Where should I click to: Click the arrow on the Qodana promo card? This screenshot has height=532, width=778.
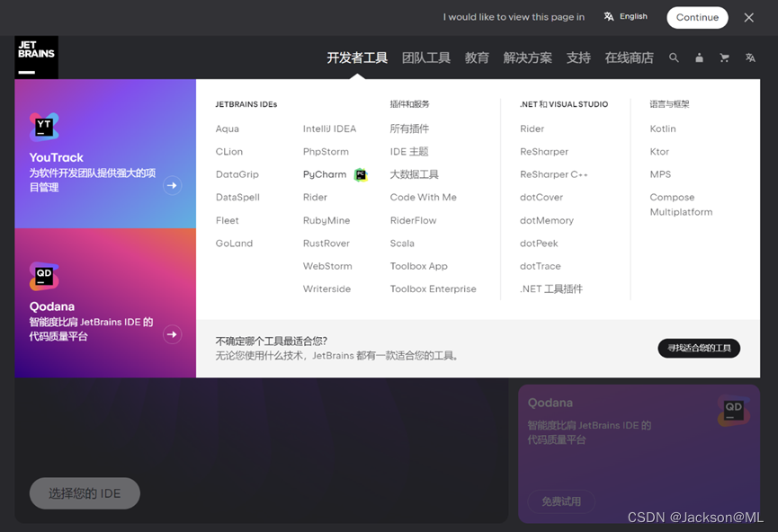[x=171, y=335]
